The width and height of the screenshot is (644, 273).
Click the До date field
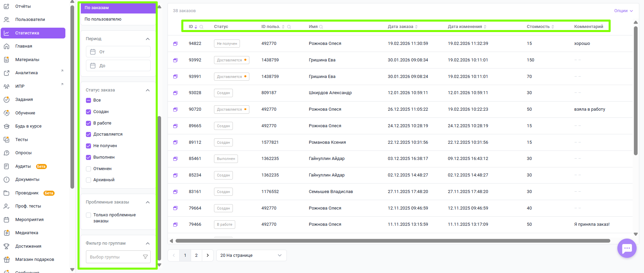(x=118, y=65)
